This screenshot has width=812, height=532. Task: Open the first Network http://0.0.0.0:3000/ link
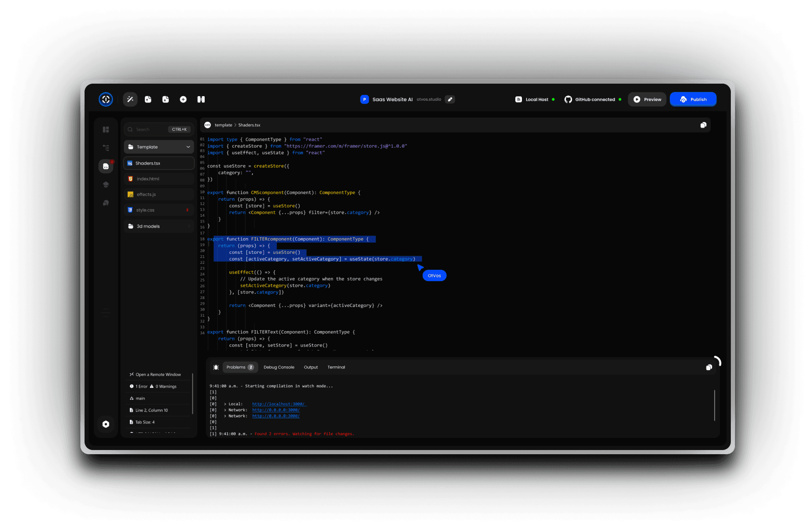pos(276,410)
